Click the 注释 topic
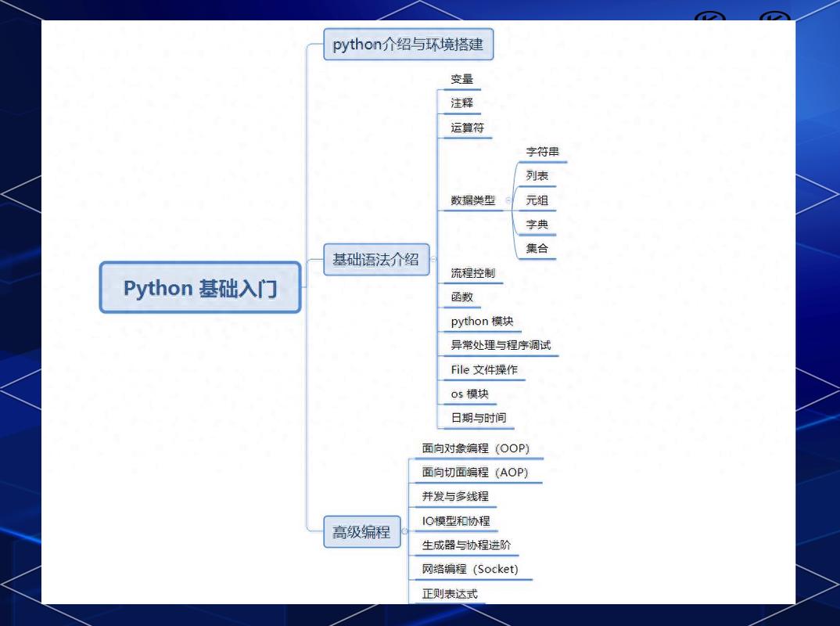The width and height of the screenshot is (840, 626). pyautogui.click(x=461, y=103)
